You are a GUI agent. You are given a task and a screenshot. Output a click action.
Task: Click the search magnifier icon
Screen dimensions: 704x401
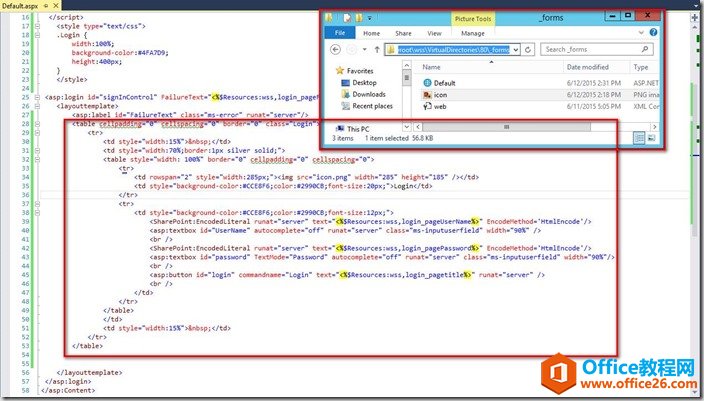coord(646,49)
